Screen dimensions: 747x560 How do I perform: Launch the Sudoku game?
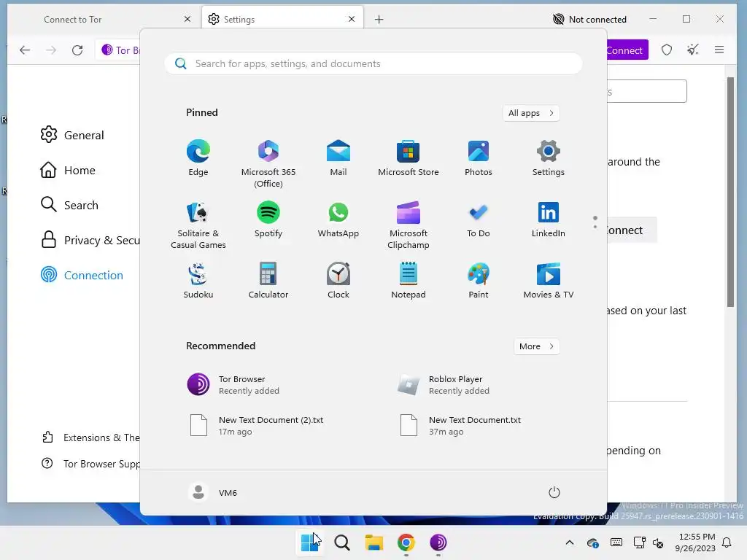(x=198, y=281)
